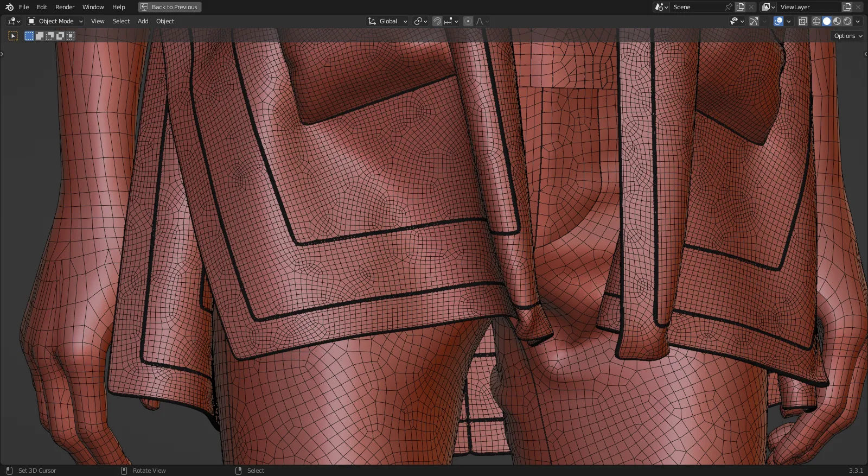
Task: Open the gizmo options dropdown arrow
Action: (x=764, y=21)
